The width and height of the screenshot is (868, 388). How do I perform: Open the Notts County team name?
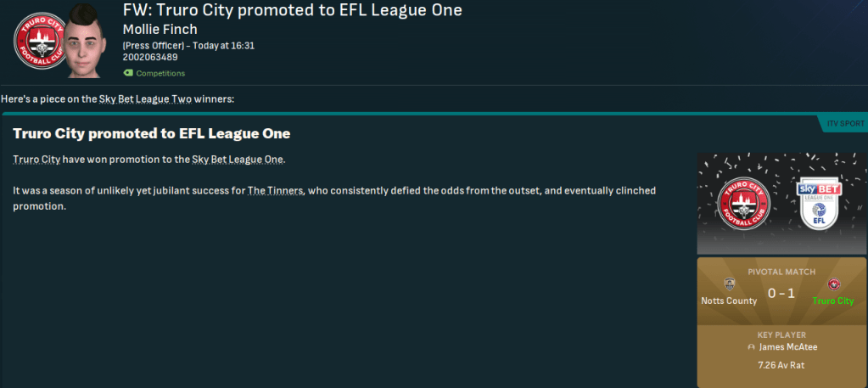tap(729, 301)
